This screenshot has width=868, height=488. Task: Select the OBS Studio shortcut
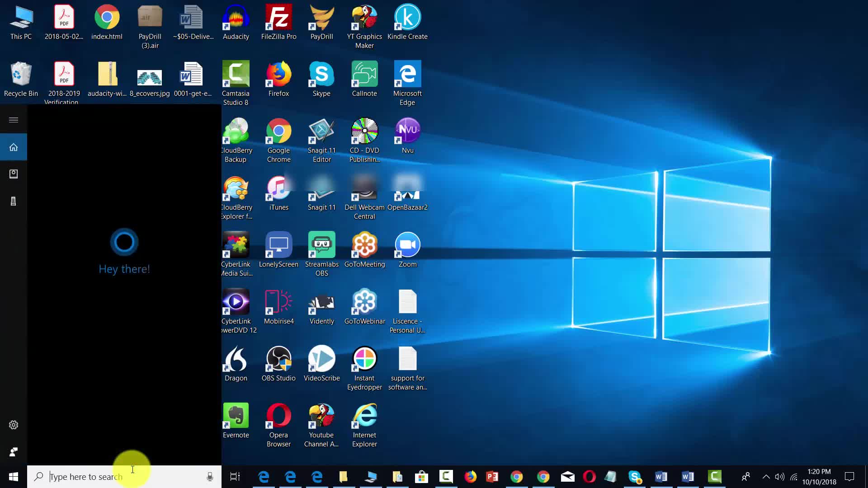point(278,364)
